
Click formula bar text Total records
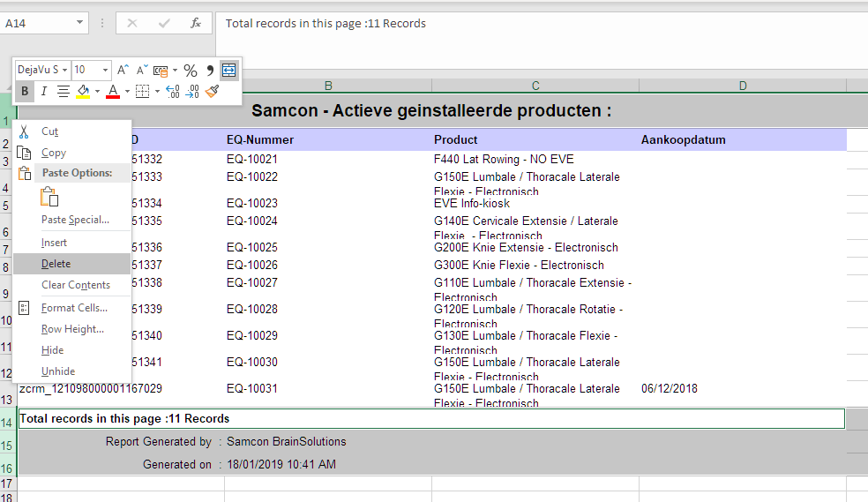click(x=325, y=23)
